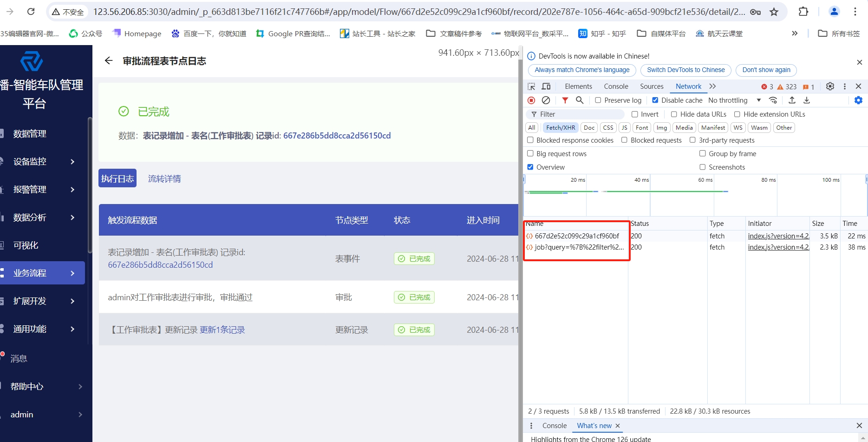Viewport: 868px width, 442px height.
Task: Open Chrome three-dot menu
Action: (x=855, y=12)
